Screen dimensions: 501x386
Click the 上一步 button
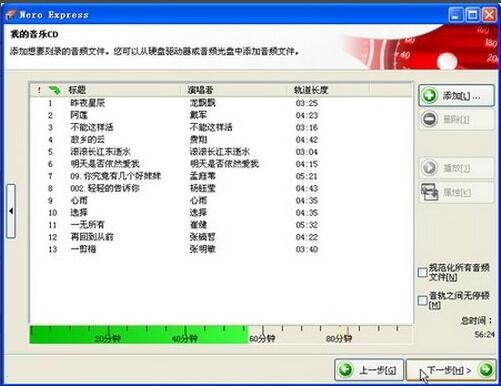click(x=369, y=370)
